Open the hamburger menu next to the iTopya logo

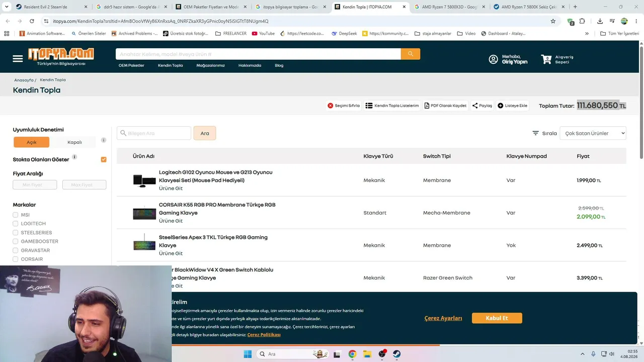point(18,59)
